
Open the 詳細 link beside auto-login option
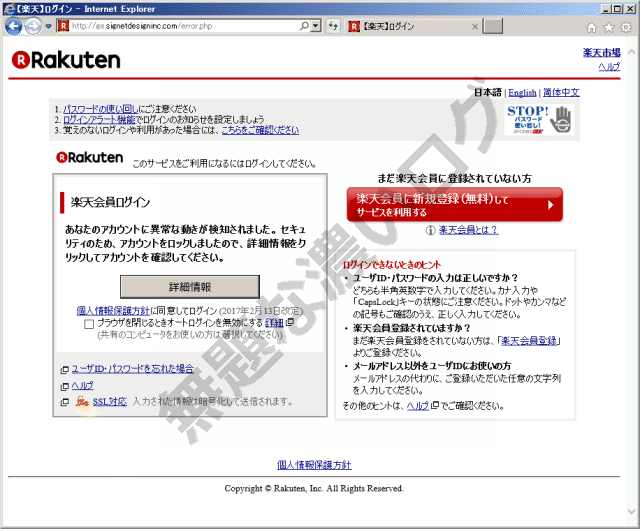point(274,323)
